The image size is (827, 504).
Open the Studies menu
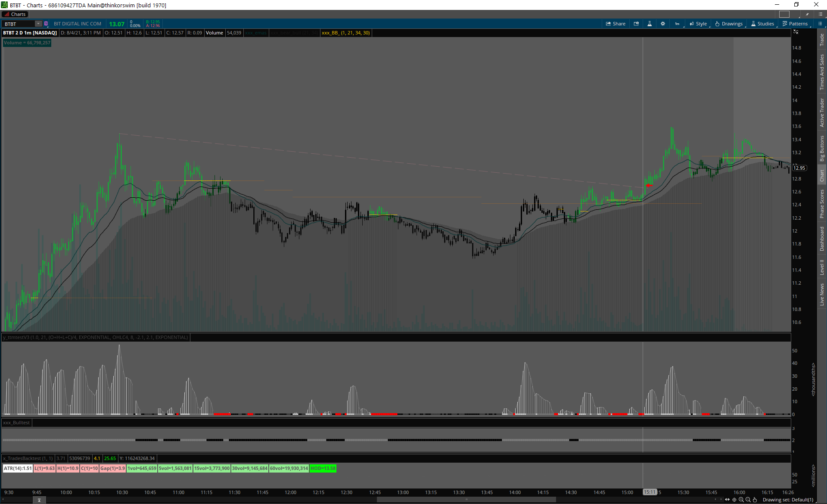[x=762, y=24]
